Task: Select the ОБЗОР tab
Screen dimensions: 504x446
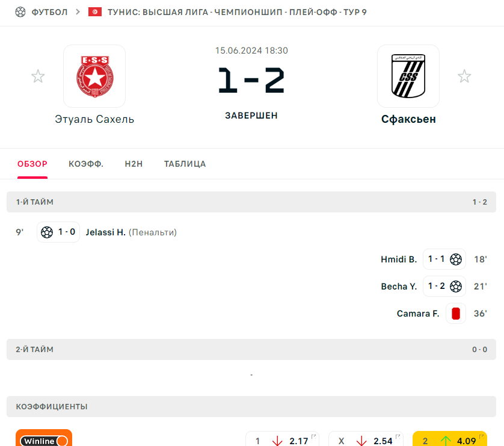Action: pyautogui.click(x=32, y=164)
